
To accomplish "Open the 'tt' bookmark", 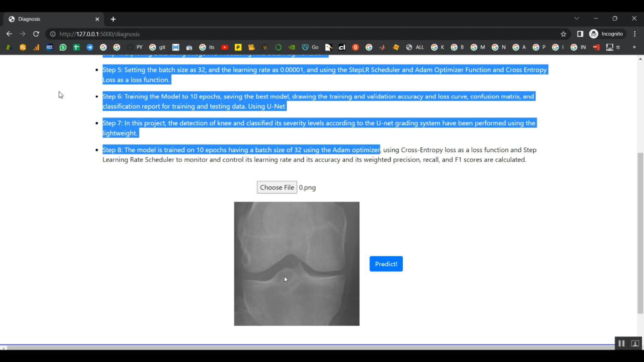I will click(613, 47).
